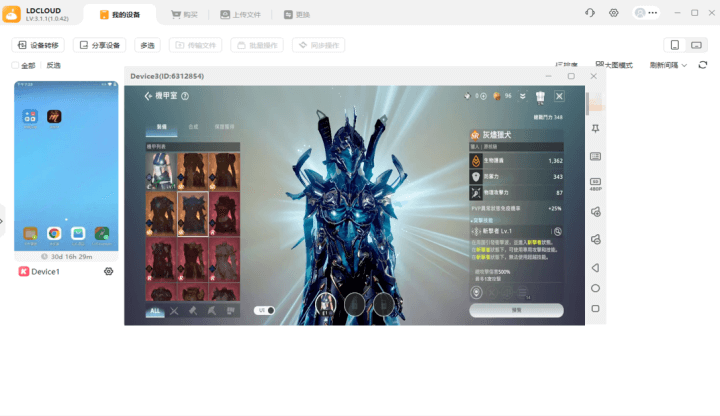
Task: Switch to landscape device view layout
Action: click(696, 45)
